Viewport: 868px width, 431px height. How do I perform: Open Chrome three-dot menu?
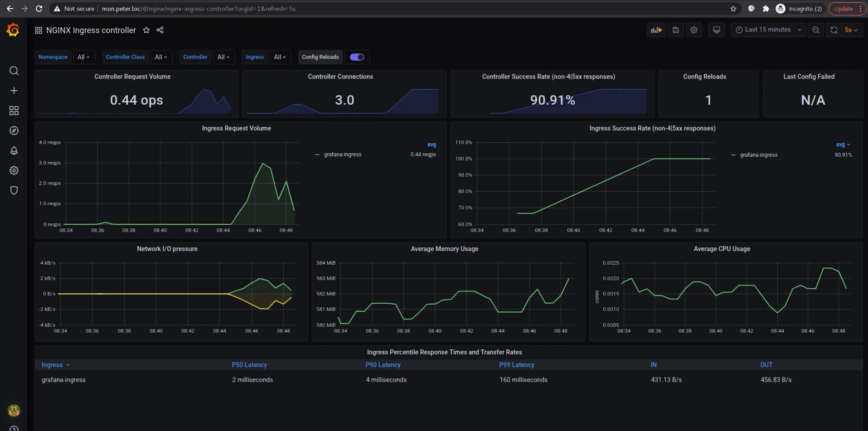860,9
